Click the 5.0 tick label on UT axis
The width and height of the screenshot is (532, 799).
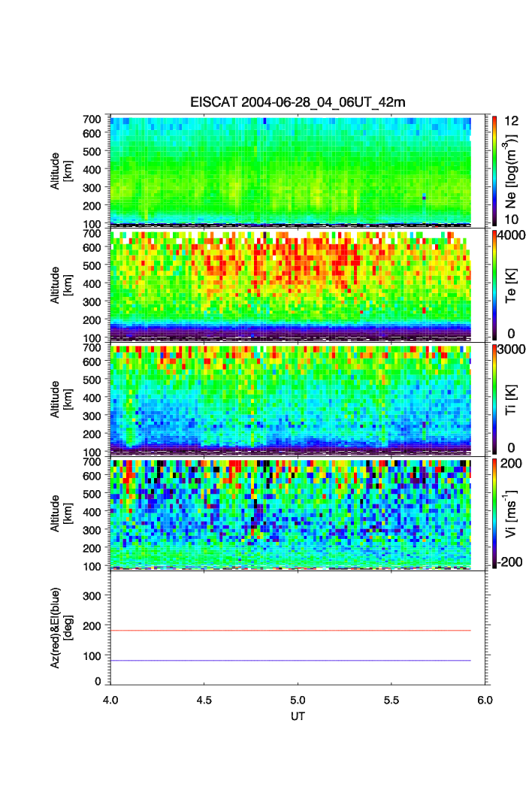pos(298,700)
